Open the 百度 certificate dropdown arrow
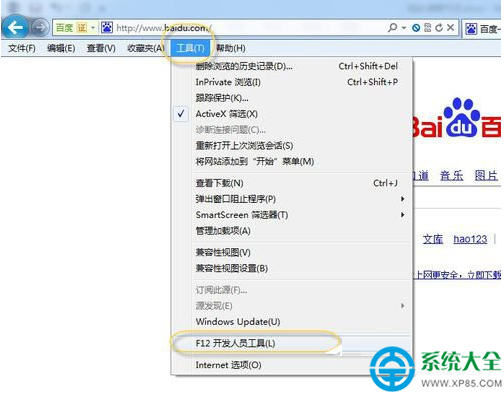 pyautogui.click(x=93, y=28)
